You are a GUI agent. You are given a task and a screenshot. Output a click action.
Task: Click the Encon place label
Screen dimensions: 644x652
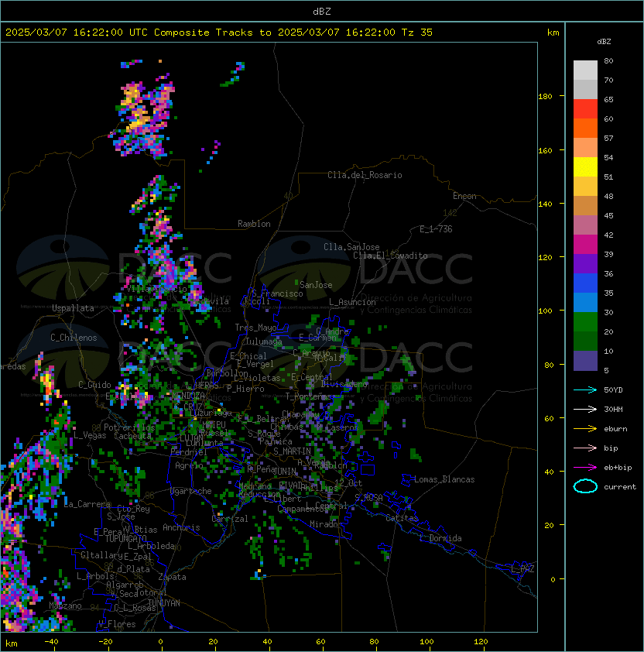464,196
